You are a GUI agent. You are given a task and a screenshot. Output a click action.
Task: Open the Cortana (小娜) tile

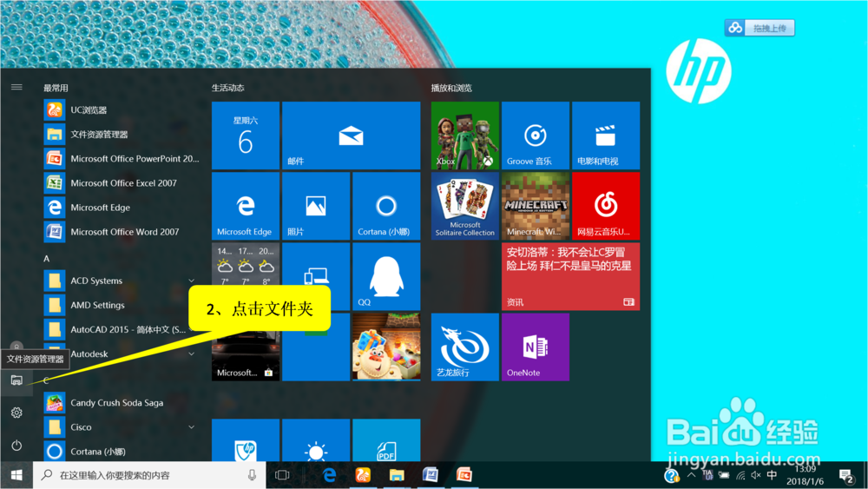point(386,206)
